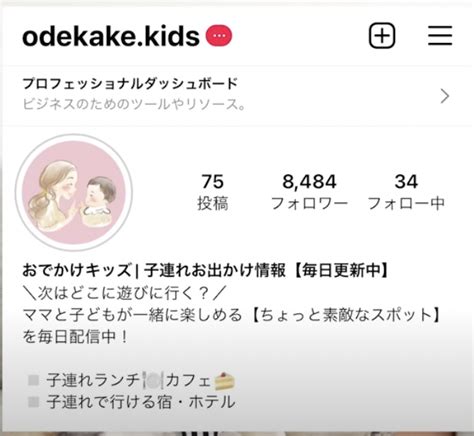
Task: Expand the Professional Dashboard chevron arrow
Action: pyautogui.click(x=445, y=96)
